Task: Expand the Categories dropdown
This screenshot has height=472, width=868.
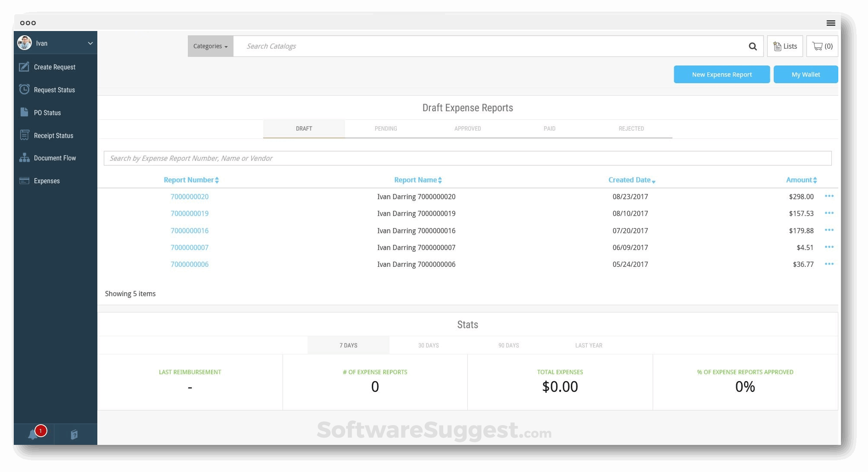Action: [210, 46]
